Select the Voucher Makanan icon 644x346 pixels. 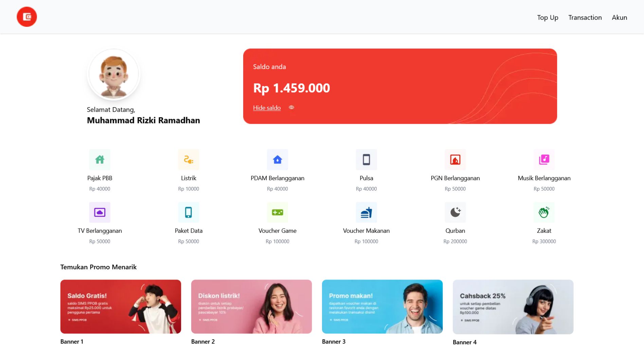366,212
